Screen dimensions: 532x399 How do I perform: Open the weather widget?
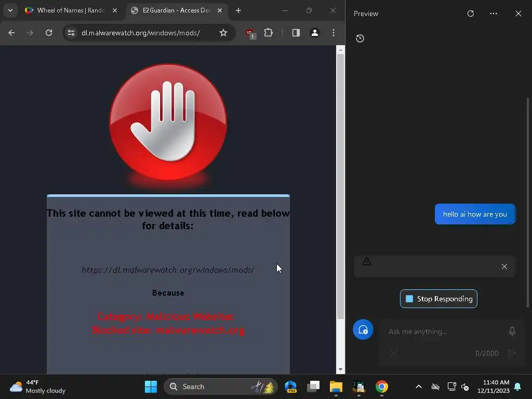click(37, 387)
